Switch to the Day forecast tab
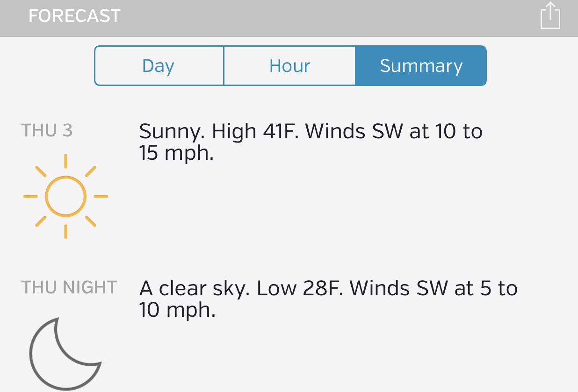This screenshot has height=392, width=578. point(159,66)
